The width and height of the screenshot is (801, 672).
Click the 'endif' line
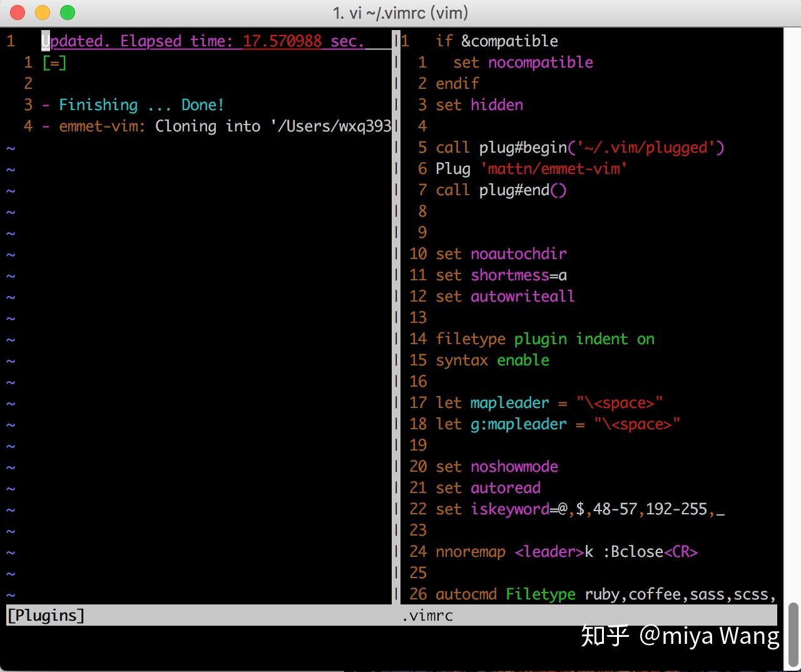(457, 84)
